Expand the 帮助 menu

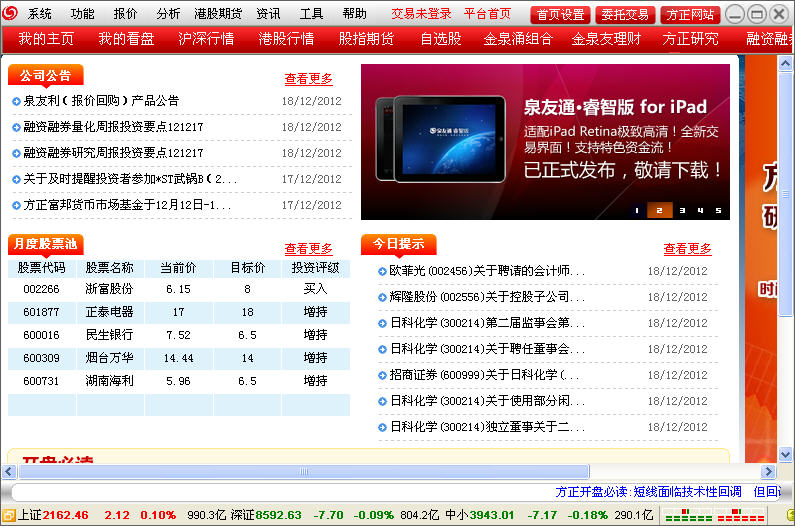(354, 14)
